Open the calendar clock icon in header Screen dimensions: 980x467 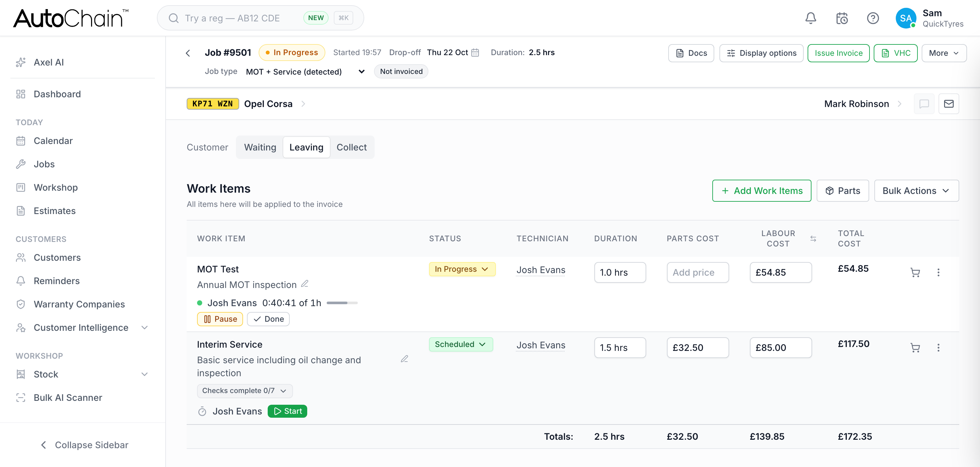click(842, 18)
